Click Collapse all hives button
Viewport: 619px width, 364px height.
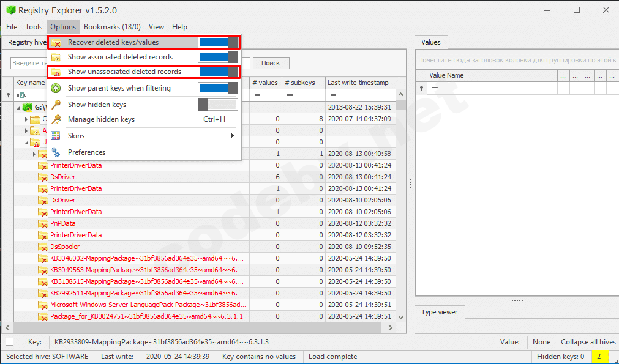[588, 342]
